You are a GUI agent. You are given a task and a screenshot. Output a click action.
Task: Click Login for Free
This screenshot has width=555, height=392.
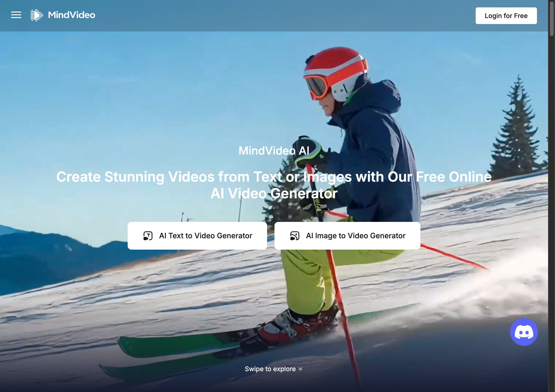click(x=506, y=16)
